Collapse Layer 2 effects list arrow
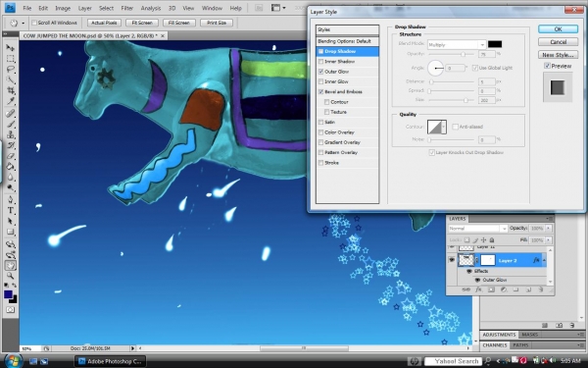Viewport: 588px width, 368px height. pos(544,260)
